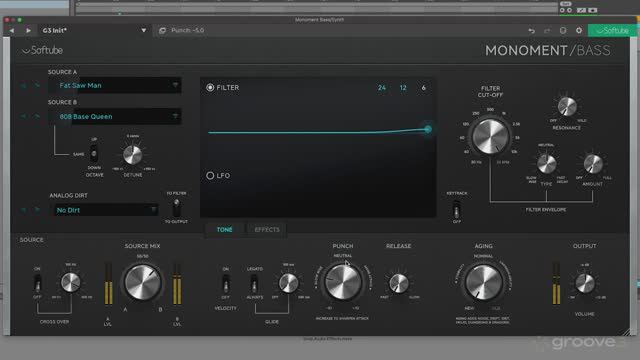The height and width of the screenshot is (360, 640).
Task: Adjust the Detune knob
Action: click(132, 155)
